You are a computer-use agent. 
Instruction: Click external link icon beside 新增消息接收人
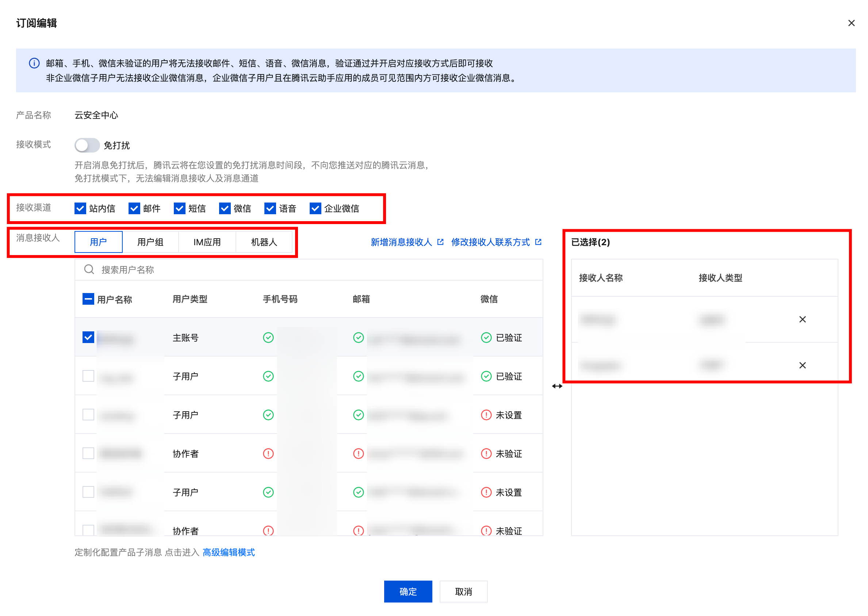pos(440,242)
